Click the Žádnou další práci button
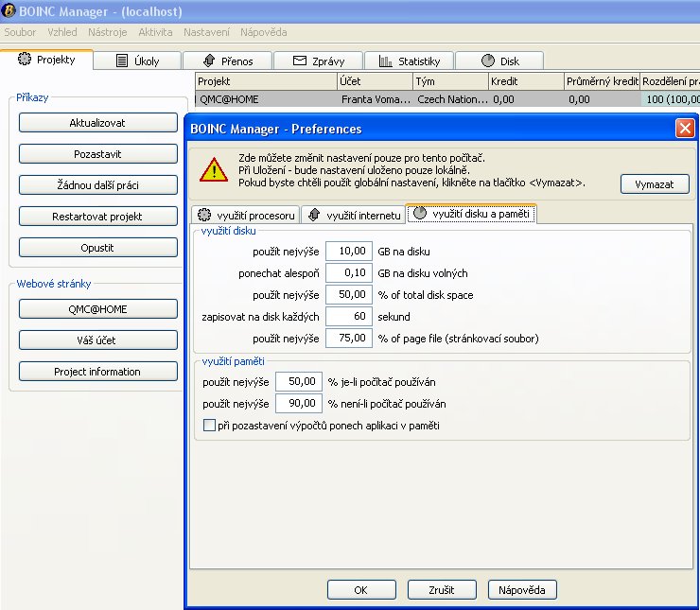This screenshot has height=610, width=700. (x=97, y=185)
